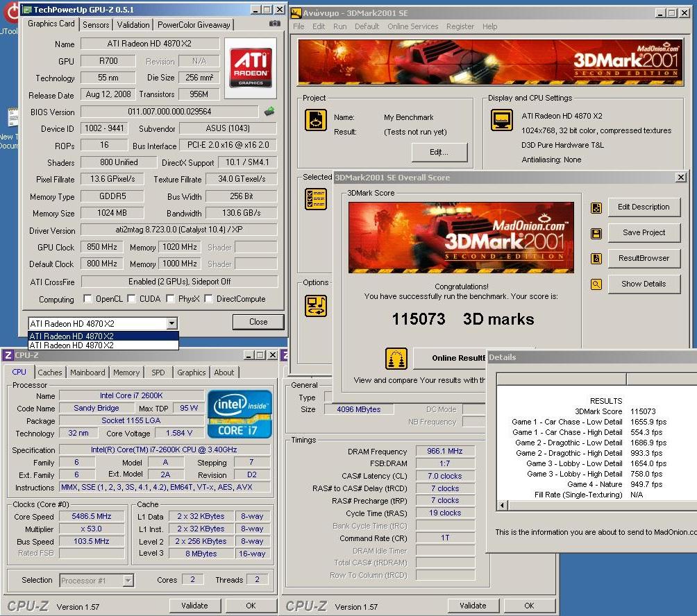
Task: Click the ResultBrowser button
Action: tap(644, 259)
